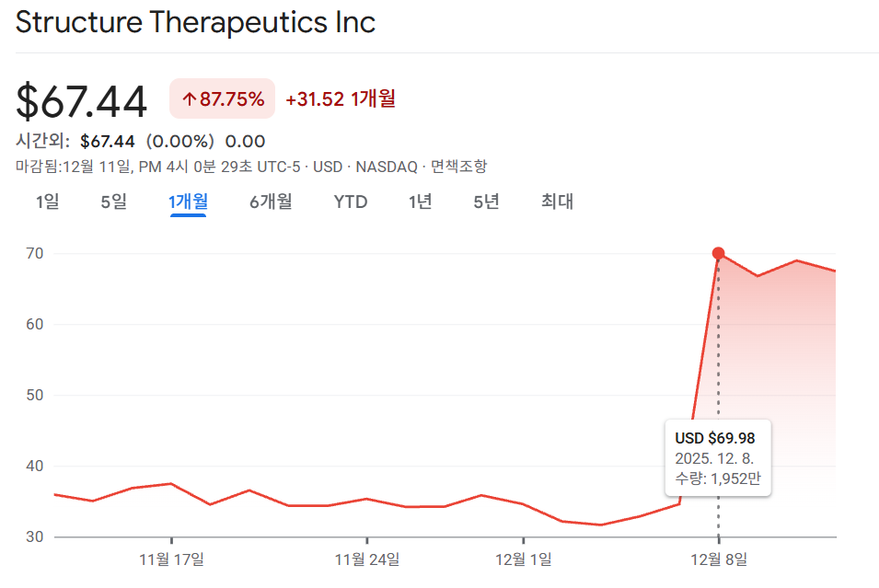Select the 1일 time range tab
Viewport: 879px width, 588px height.
click(47, 202)
